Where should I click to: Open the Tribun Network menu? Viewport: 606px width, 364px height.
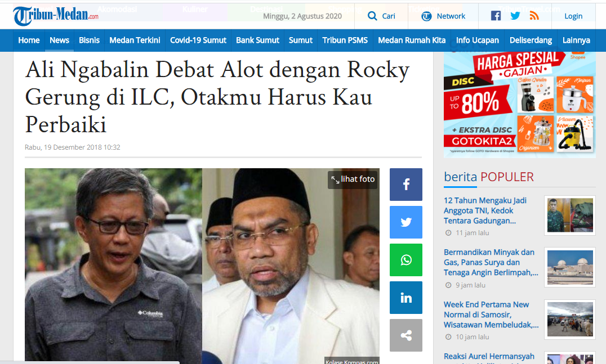(443, 16)
